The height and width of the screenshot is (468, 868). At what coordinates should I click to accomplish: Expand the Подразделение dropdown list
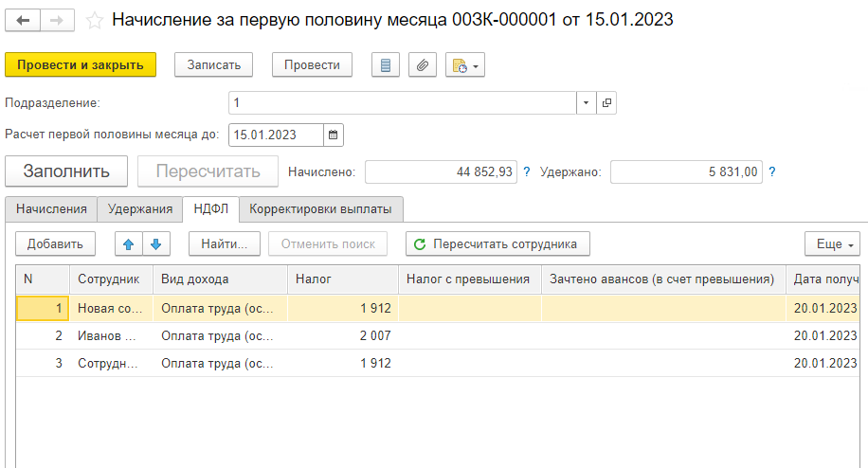tap(586, 102)
